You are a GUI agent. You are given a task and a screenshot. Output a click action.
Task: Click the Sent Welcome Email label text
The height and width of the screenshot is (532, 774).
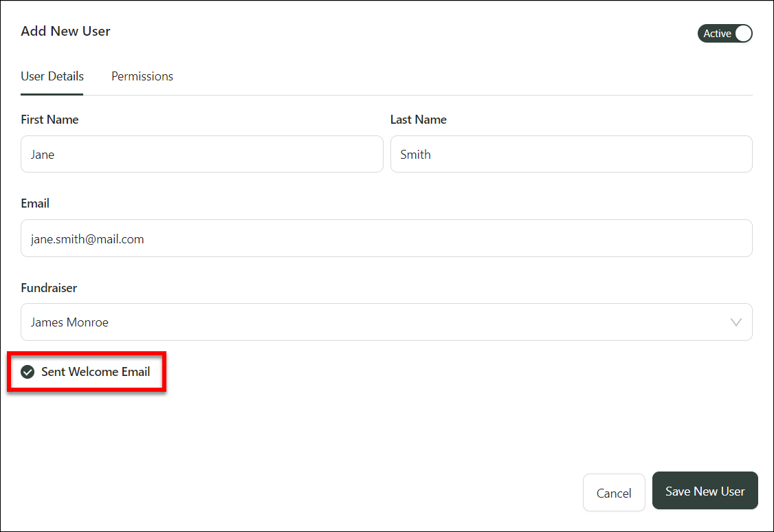[96, 372]
